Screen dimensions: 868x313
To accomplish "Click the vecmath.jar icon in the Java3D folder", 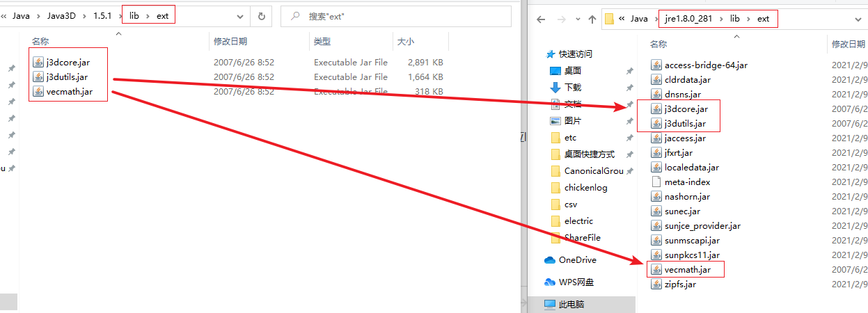I will 39,92.
